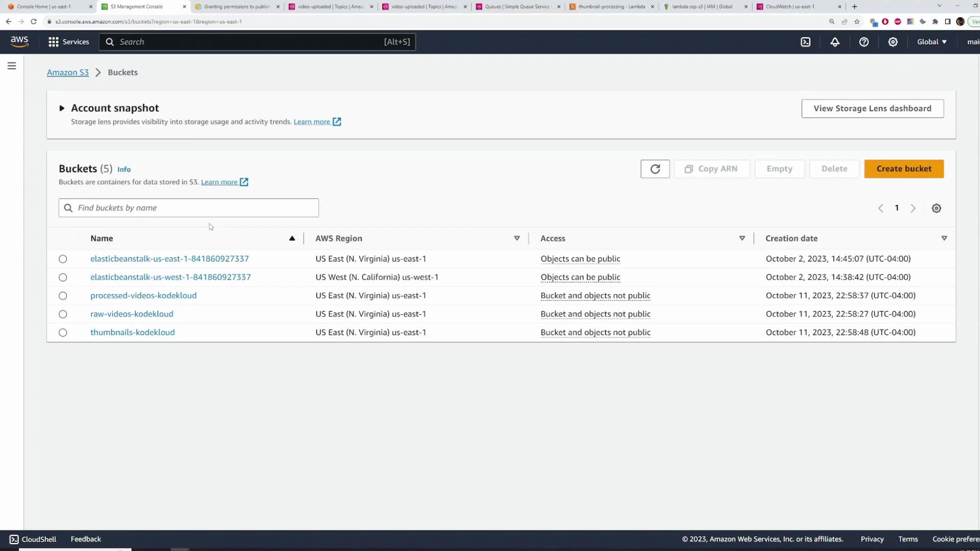
Task: Select the thumbnails-kodekloud radio button
Action: pyautogui.click(x=63, y=332)
